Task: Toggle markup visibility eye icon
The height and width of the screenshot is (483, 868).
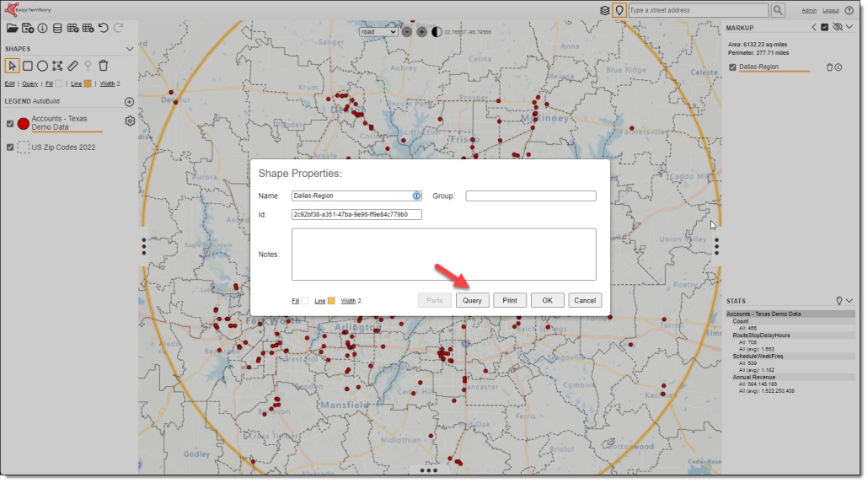Action: (x=838, y=27)
